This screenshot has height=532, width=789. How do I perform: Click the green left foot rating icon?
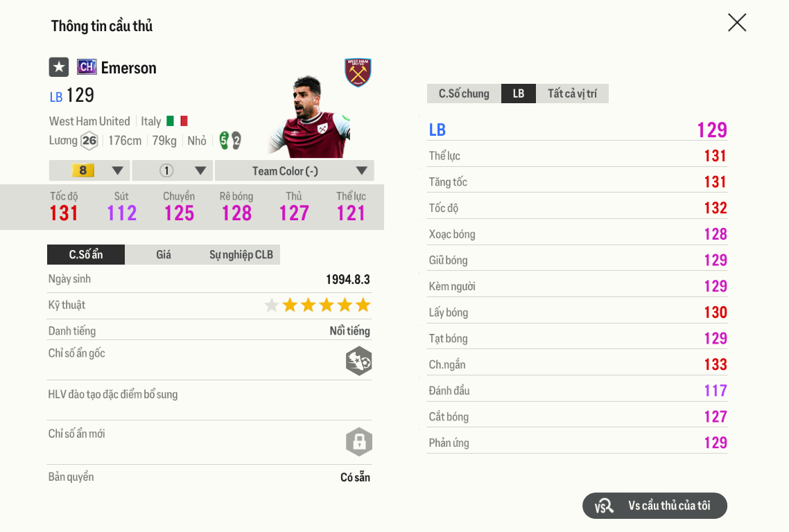(224, 141)
